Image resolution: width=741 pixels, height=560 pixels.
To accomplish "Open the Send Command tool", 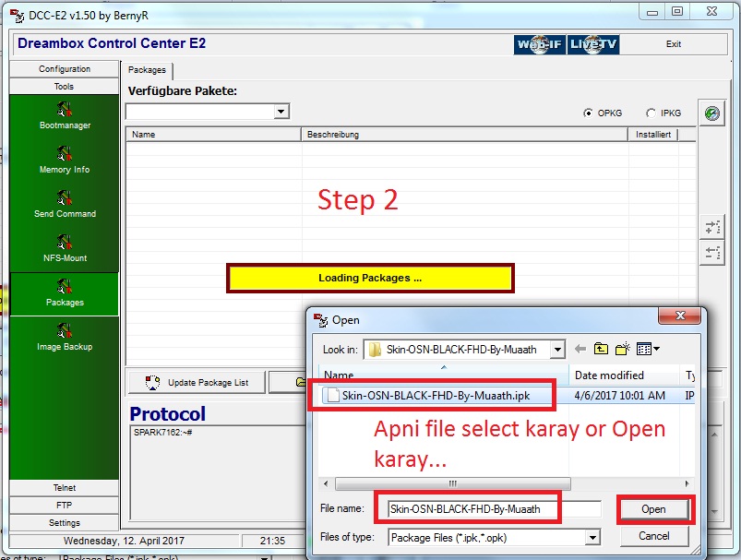I will pos(65,205).
